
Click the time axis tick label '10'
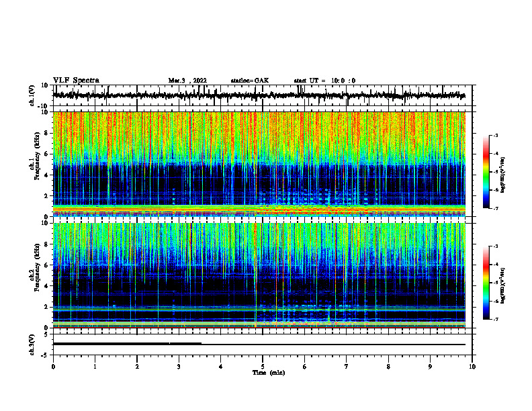(x=472, y=367)
